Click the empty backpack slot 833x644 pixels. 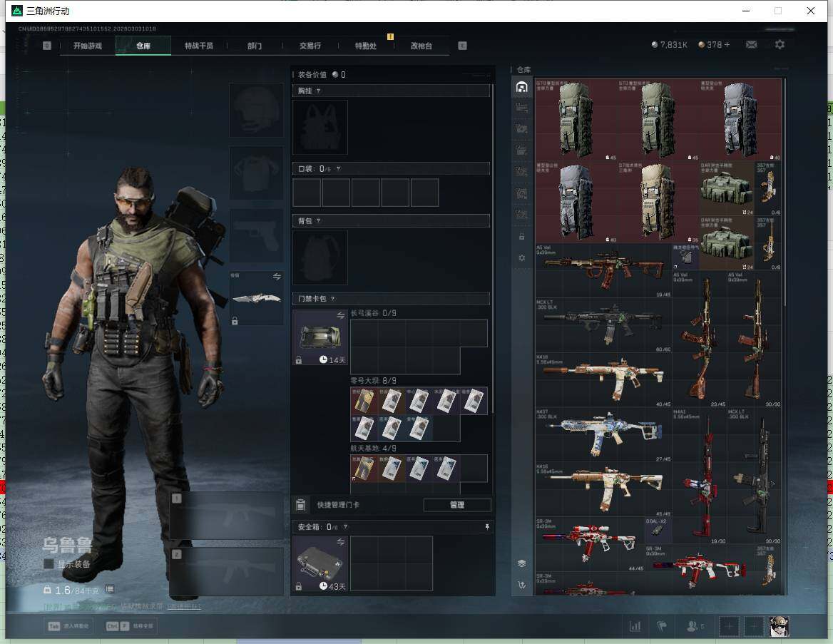coord(320,257)
